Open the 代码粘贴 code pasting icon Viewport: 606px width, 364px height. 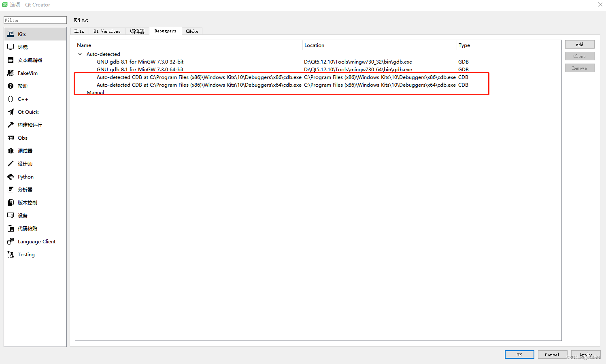[11, 228]
